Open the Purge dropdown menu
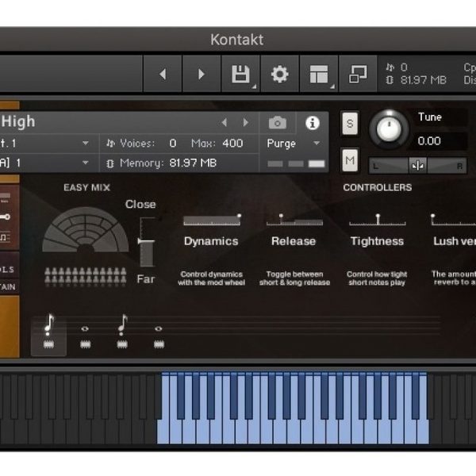The image size is (476, 476). pos(294,144)
